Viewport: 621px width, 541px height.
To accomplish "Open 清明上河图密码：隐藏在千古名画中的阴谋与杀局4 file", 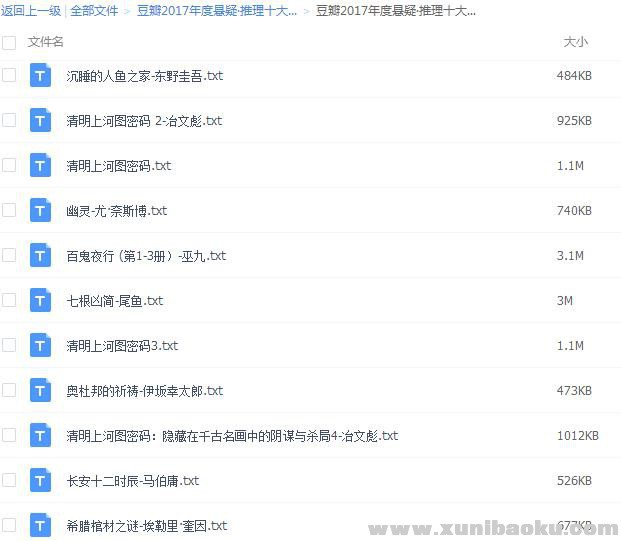I will pos(232,436).
